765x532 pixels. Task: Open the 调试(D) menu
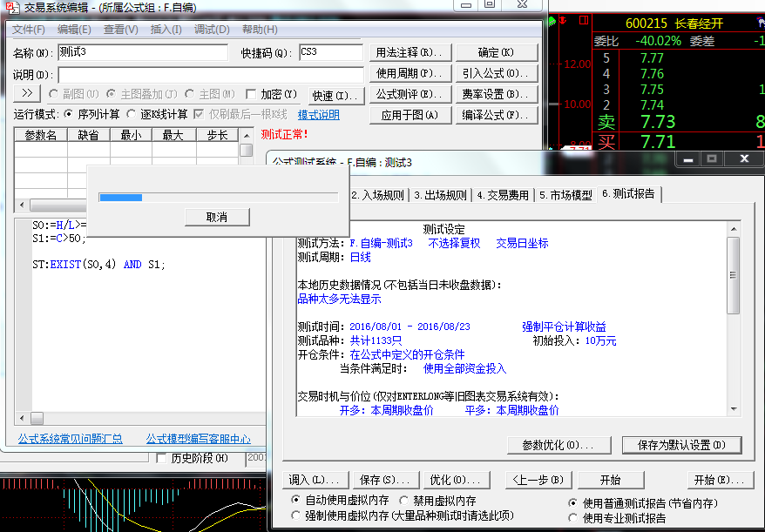tap(212, 30)
